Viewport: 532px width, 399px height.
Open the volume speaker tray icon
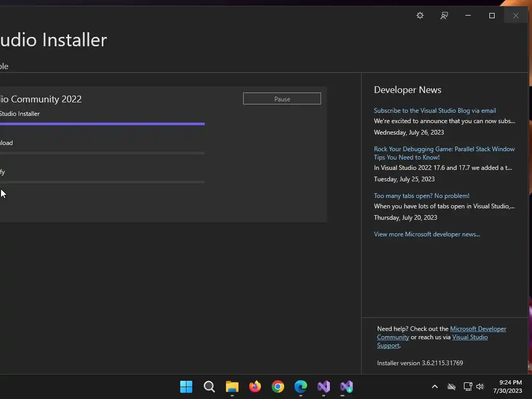pyautogui.click(x=480, y=387)
